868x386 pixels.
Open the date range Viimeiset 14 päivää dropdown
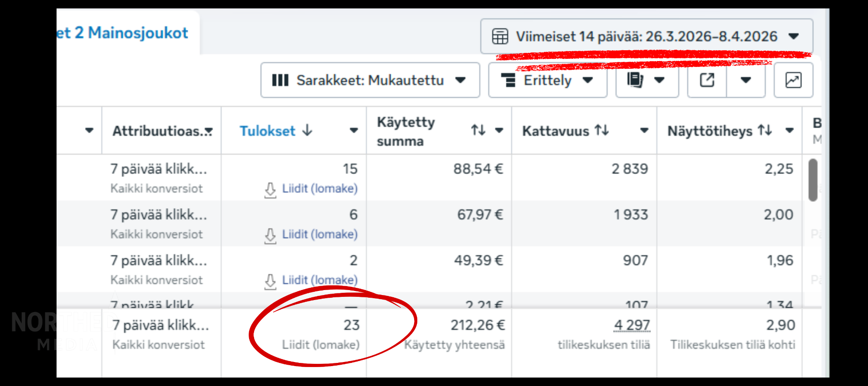(646, 36)
